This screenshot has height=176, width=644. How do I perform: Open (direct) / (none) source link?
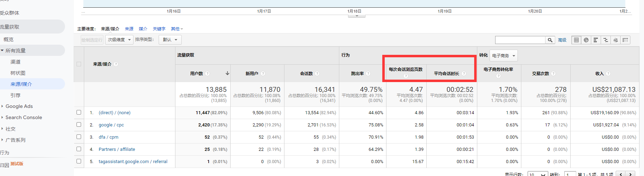click(x=115, y=112)
